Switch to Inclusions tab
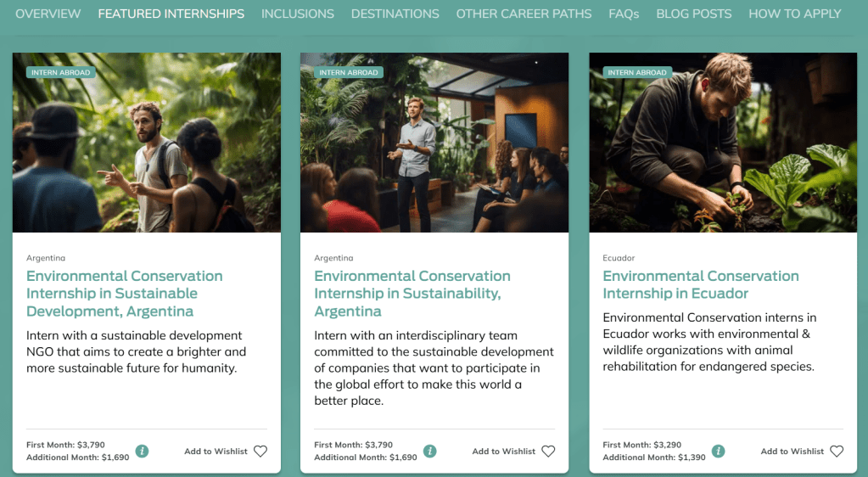This screenshot has width=868, height=477. (x=298, y=14)
